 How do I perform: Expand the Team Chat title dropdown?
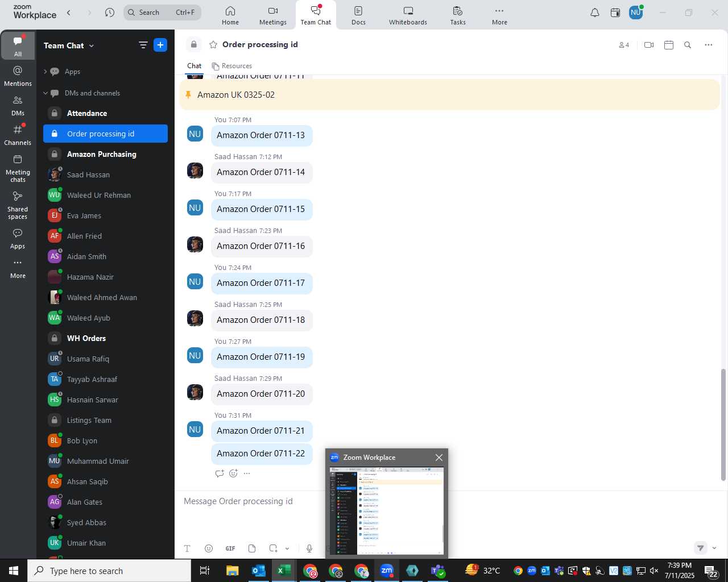tap(92, 46)
